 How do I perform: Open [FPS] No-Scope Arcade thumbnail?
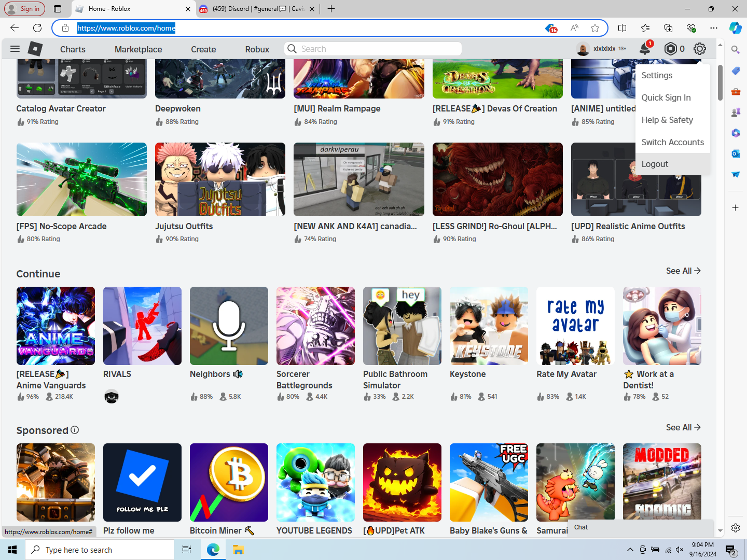click(81, 179)
